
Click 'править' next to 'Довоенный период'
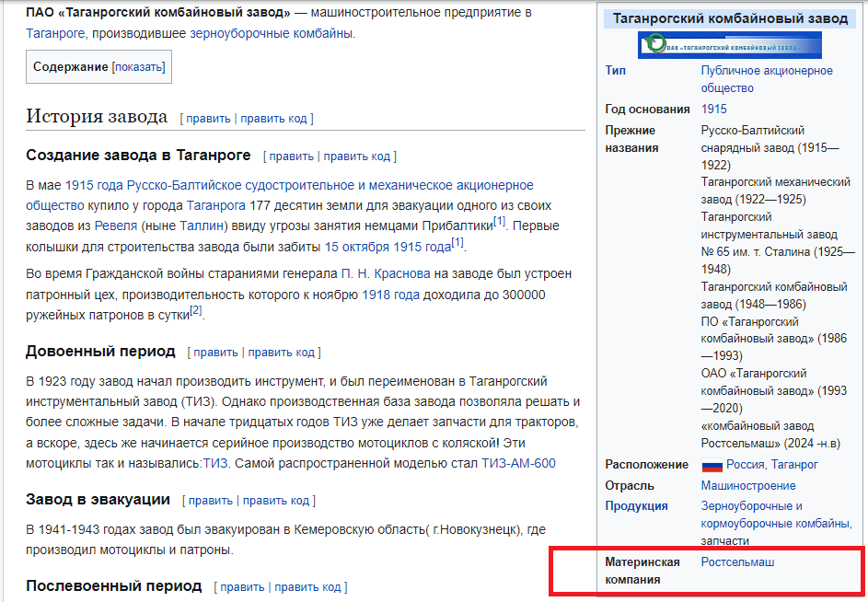(x=215, y=353)
